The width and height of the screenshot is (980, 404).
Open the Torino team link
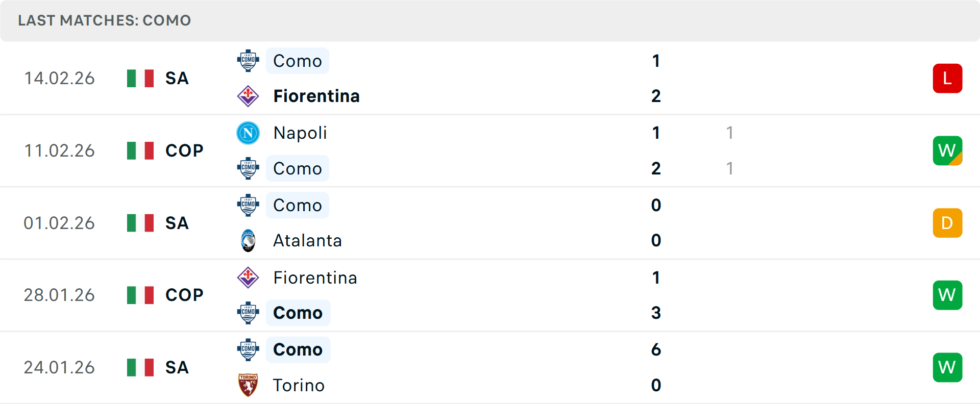click(299, 385)
